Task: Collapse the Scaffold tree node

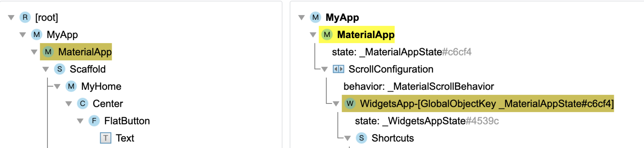Action: (46, 69)
